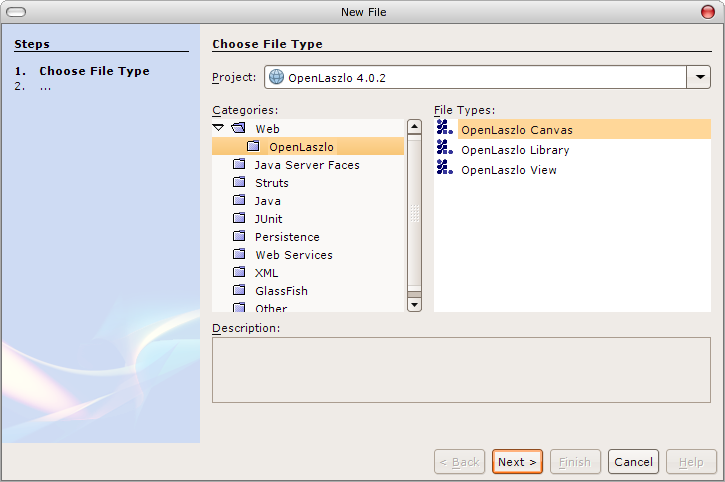The height and width of the screenshot is (482, 725).
Task: Click the JUnit folder icon
Action: tap(239, 218)
